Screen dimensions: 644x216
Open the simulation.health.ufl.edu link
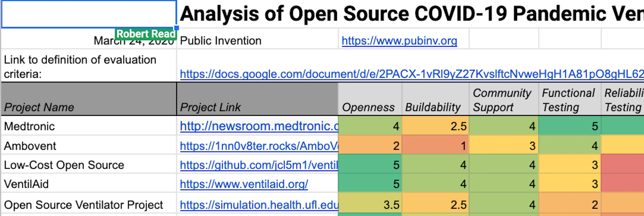click(x=259, y=205)
